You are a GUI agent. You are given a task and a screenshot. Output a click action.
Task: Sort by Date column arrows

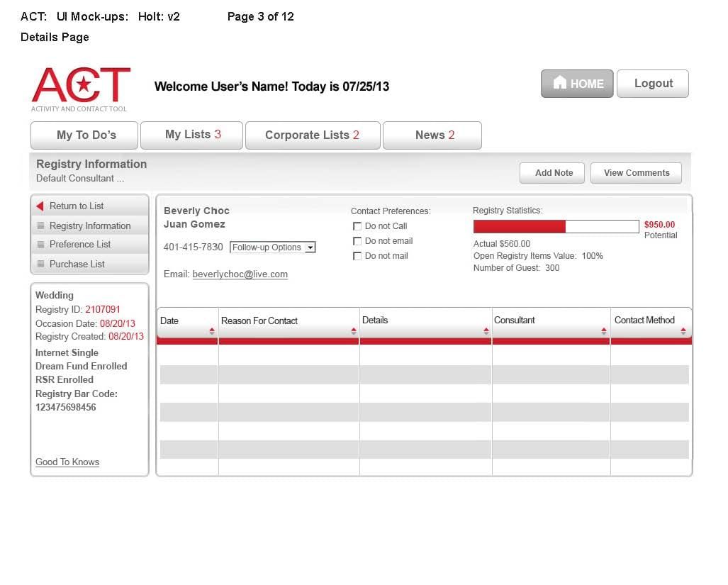[211, 331]
